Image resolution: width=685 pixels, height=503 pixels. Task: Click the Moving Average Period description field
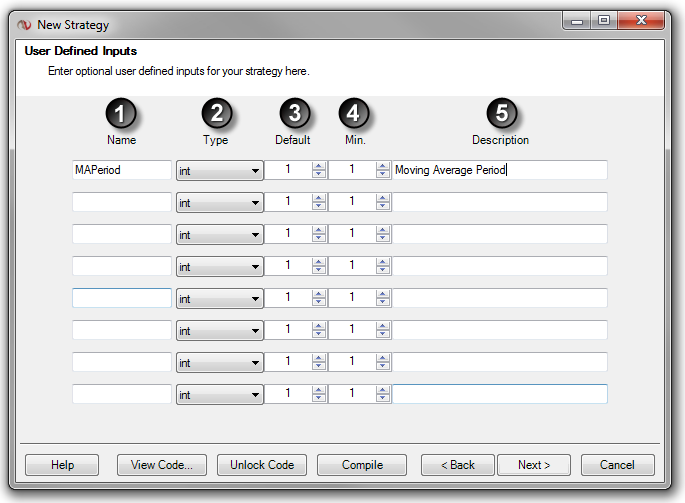[499, 170]
